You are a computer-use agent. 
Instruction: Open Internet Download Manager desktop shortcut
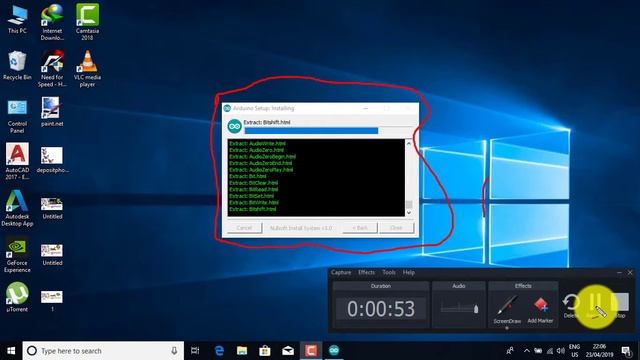(52, 22)
